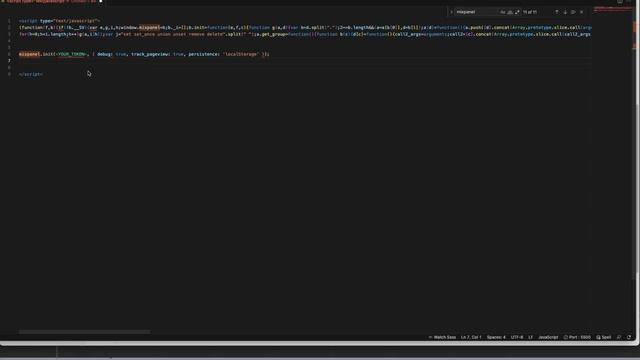Close the find widget

(582, 12)
